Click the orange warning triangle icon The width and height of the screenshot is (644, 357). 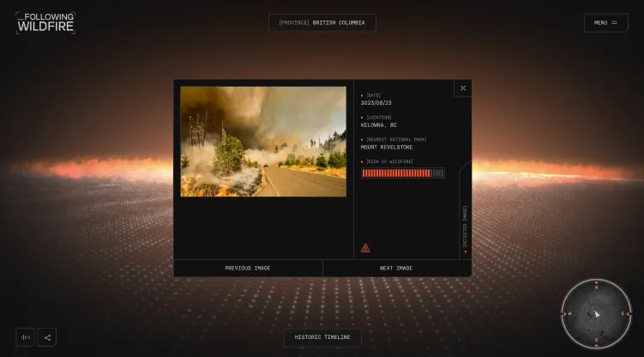click(x=365, y=248)
